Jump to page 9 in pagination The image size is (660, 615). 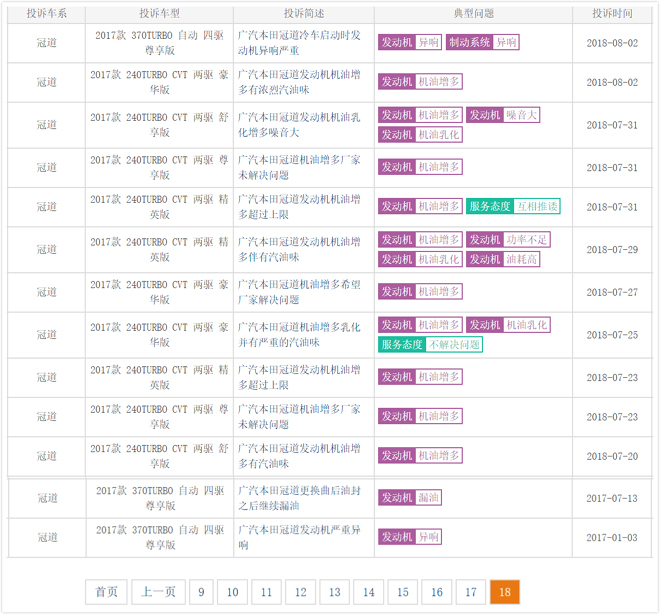pyautogui.click(x=201, y=592)
